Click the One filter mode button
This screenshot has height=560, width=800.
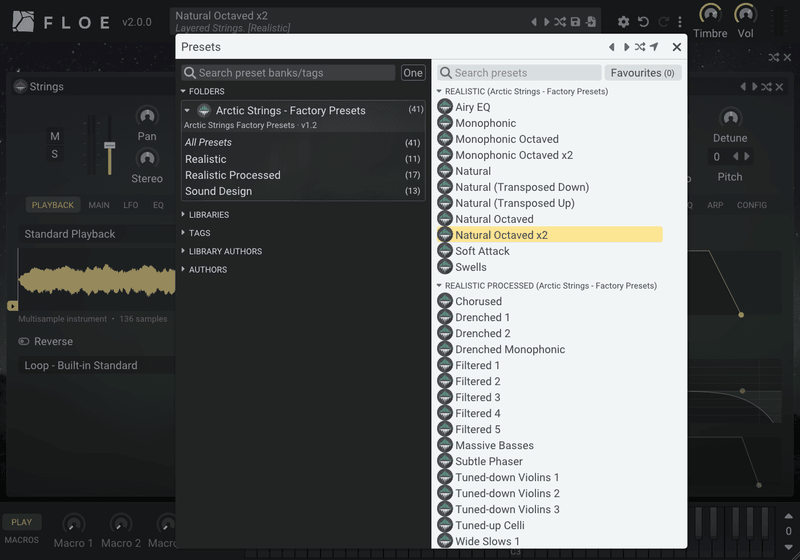(413, 73)
